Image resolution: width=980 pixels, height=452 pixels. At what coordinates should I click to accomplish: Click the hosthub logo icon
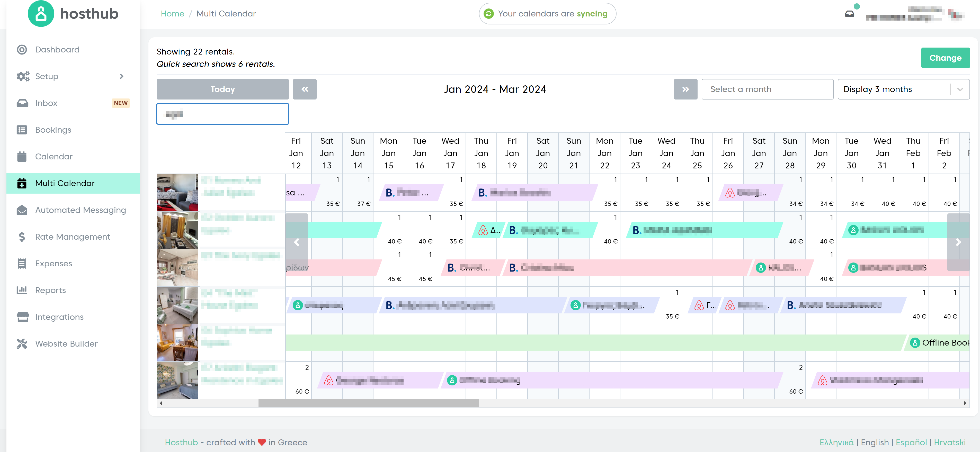[41, 14]
